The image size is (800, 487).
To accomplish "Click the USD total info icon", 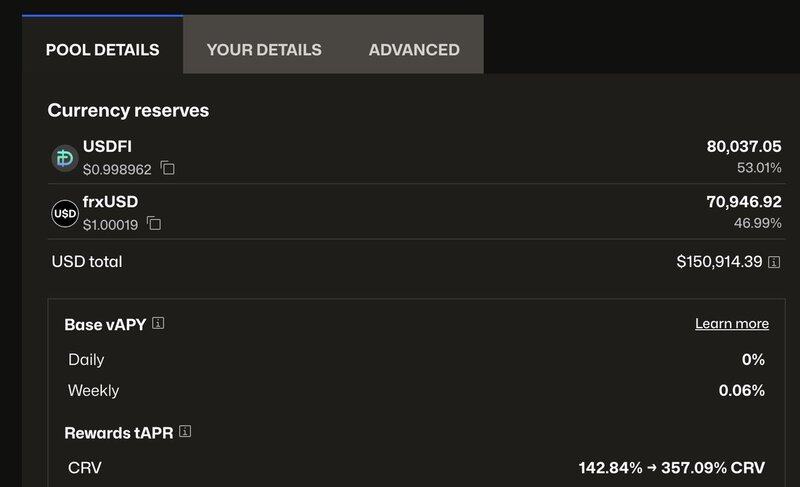I will click(774, 262).
